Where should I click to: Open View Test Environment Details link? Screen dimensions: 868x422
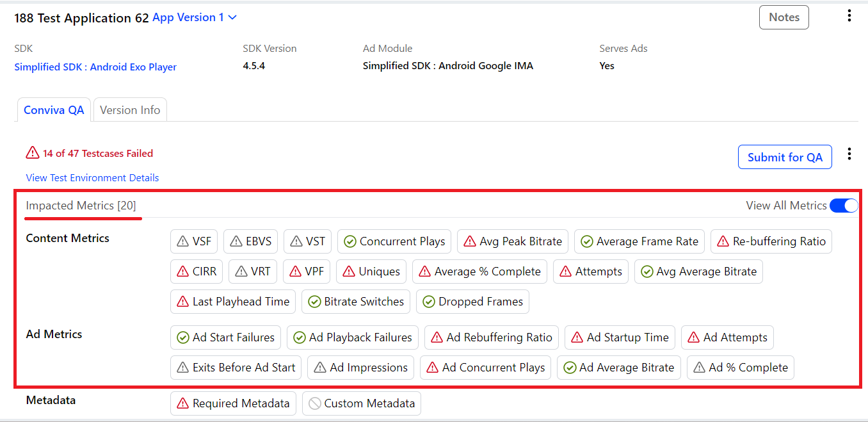tap(92, 177)
